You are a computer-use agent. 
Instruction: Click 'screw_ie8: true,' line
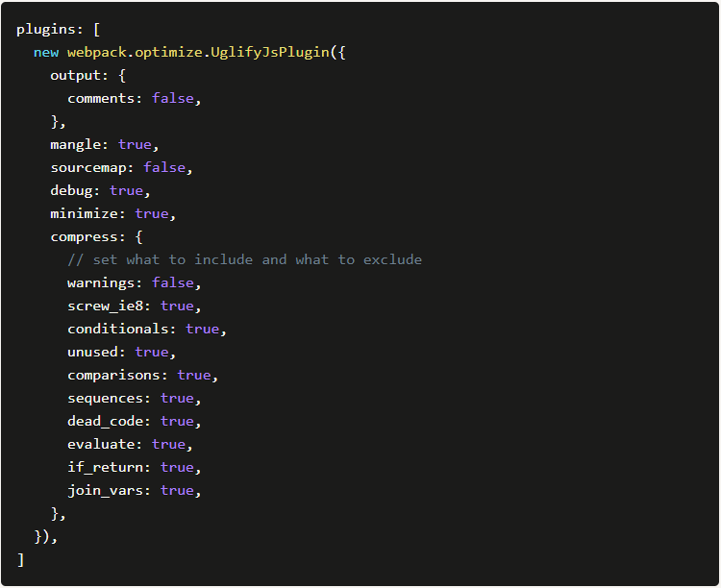coord(135,306)
